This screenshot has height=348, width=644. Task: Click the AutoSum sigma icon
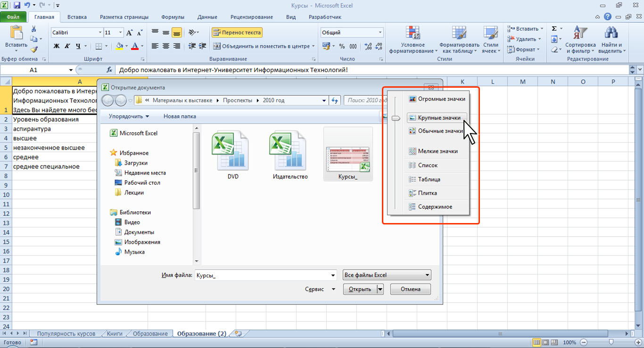(x=554, y=29)
